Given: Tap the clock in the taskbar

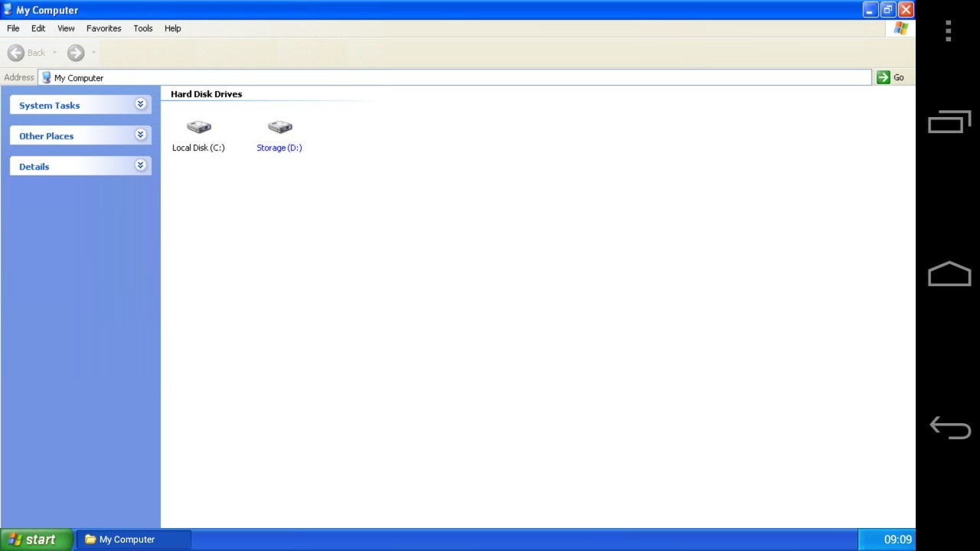Looking at the screenshot, I should click(x=897, y=540).
